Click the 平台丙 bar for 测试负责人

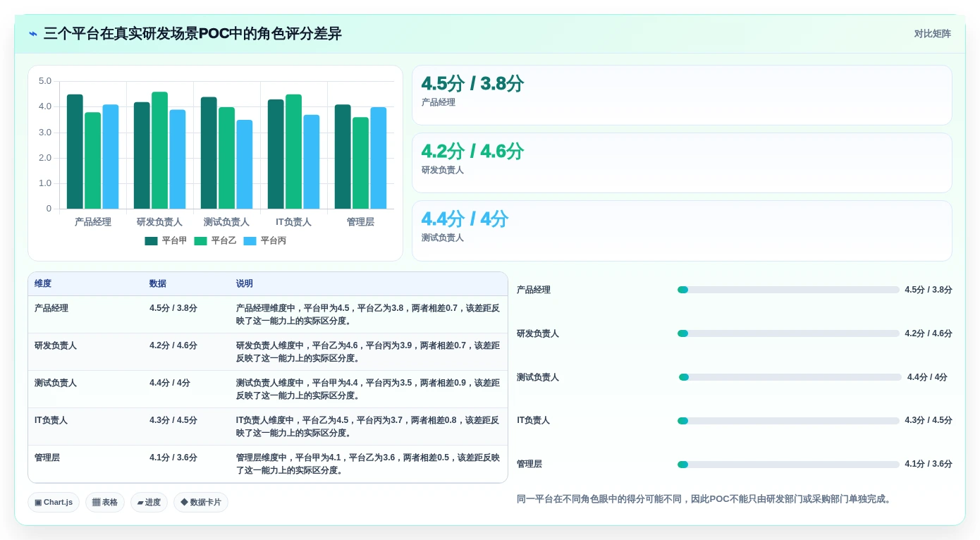coord(244,164)
